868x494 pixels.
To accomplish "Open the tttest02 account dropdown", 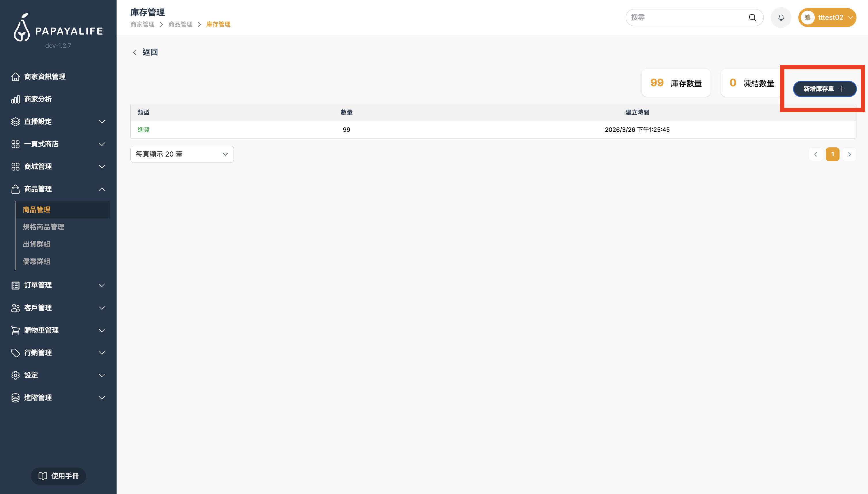I will coord(850,18).
